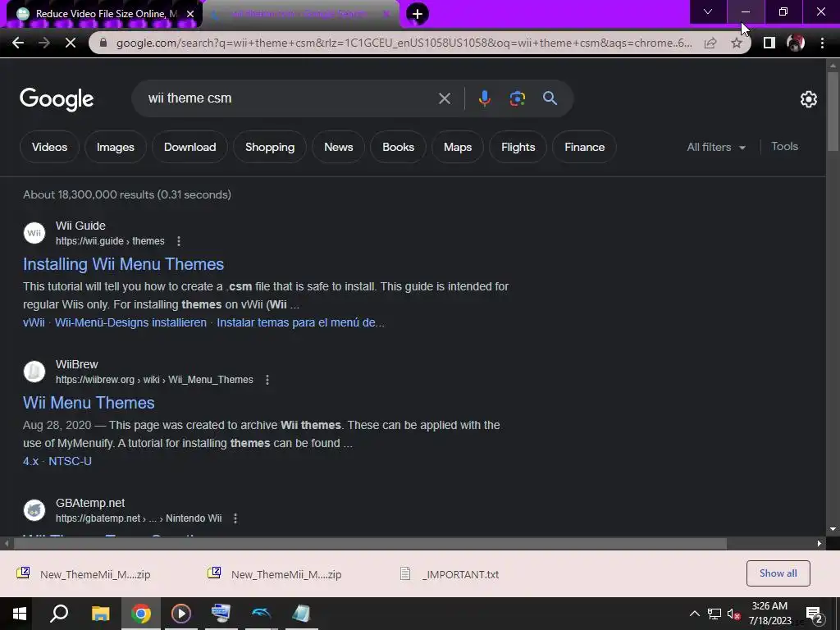840x630 pixels.
Task: Stop page loading with the X button
Action: coord(71,43)
